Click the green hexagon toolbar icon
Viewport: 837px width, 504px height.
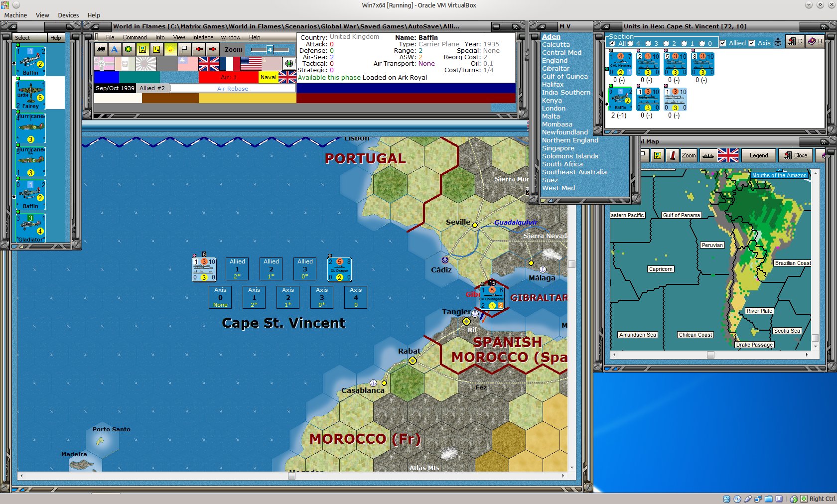tap(129, 49)
